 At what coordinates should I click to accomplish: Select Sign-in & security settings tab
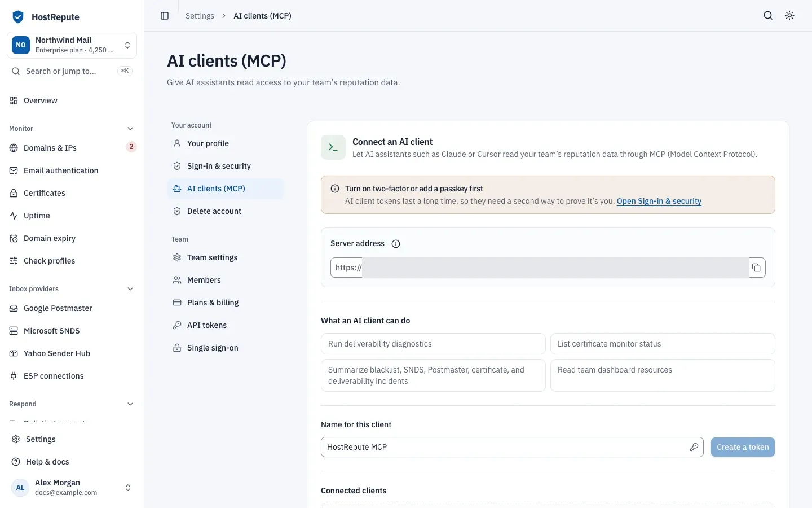pos(226,166)
